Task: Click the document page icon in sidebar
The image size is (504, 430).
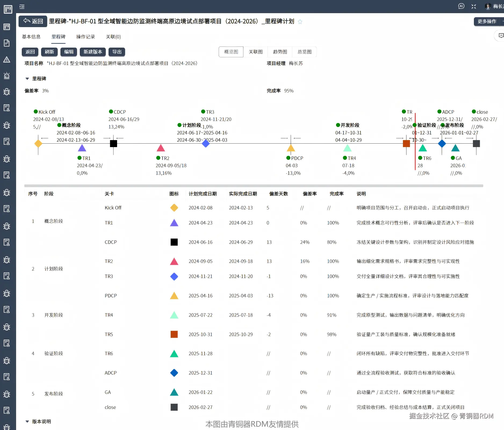Action: (7, 43)
